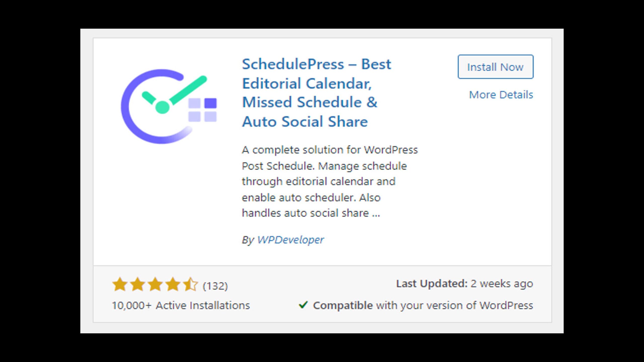Click the half-filled fifth rating star
644x362 pixels.
click(190, 285)
